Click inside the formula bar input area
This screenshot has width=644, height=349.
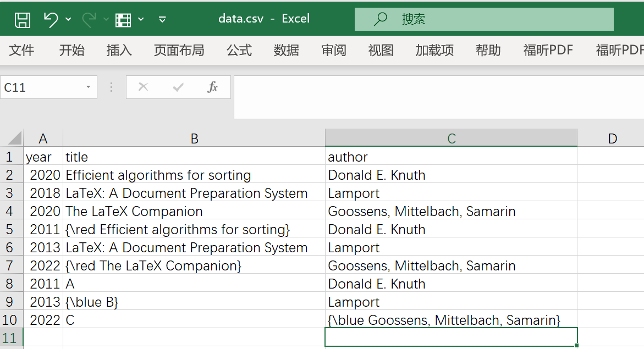click(439, 97)
